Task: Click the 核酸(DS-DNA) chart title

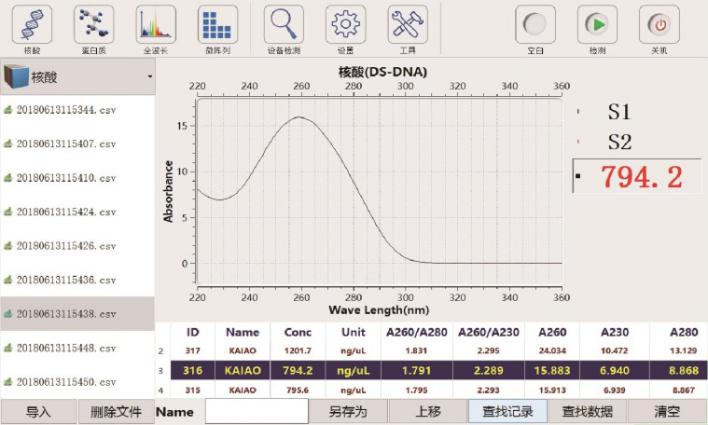Action: tap(383, 71)
